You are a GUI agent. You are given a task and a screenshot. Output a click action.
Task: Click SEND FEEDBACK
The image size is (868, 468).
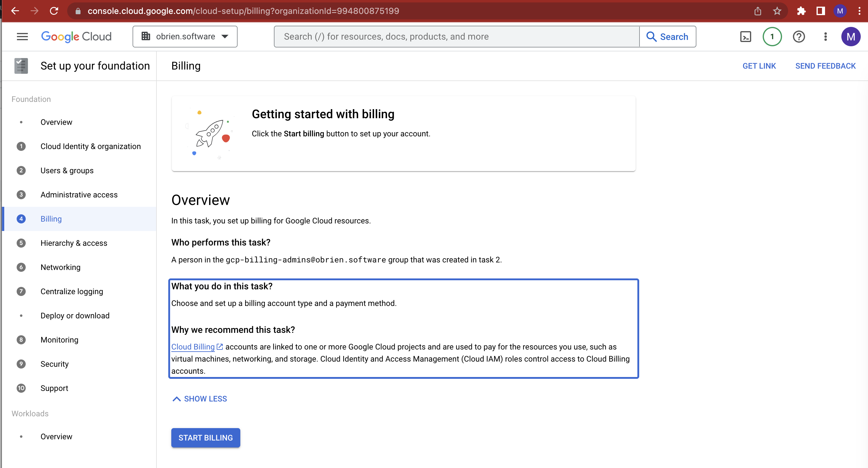pyautogui.click(x=826, y=66)
